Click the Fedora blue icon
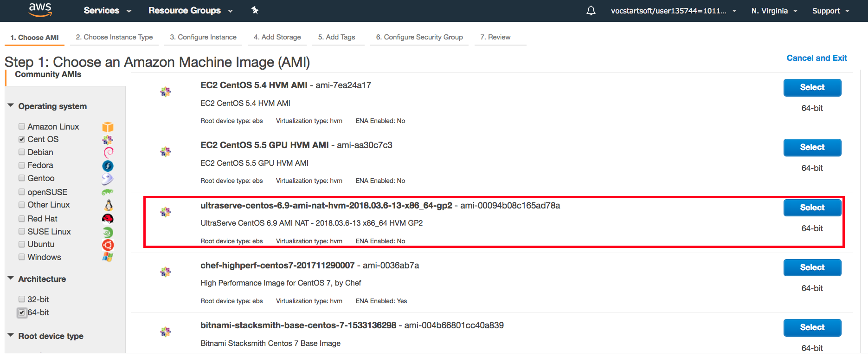 [108, 166]
